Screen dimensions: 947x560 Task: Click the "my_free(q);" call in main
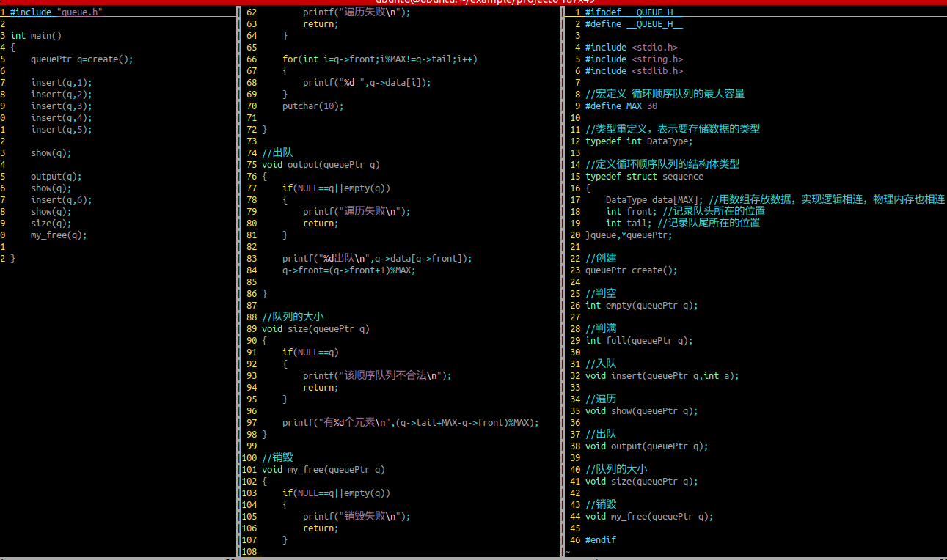[59, 235]
